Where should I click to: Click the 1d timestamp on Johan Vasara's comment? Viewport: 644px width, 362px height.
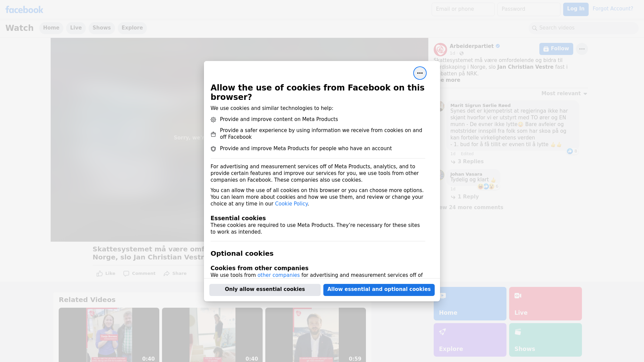coord(453,189)
